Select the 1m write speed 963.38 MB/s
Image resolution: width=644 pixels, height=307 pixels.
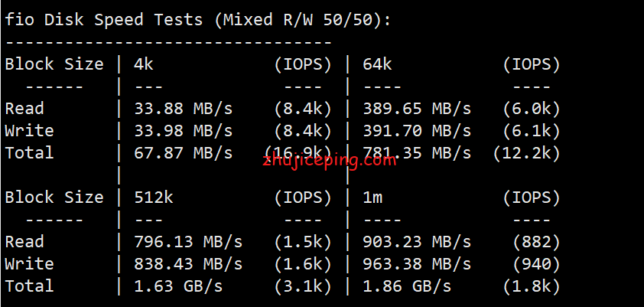coord(417,264)
